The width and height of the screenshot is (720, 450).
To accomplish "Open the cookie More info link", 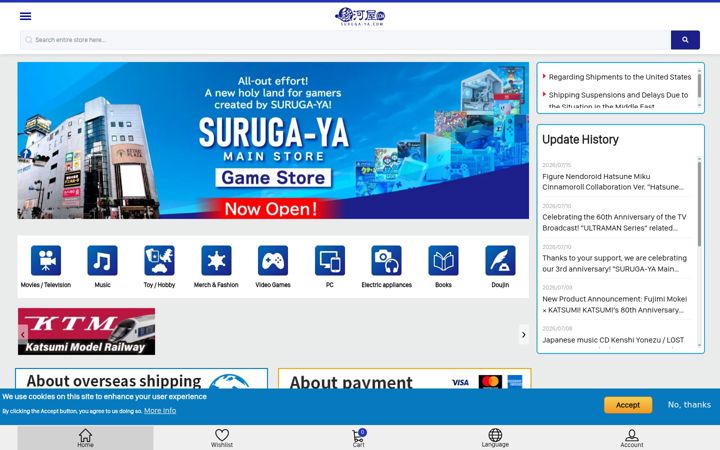I will (x=160, y=411).
